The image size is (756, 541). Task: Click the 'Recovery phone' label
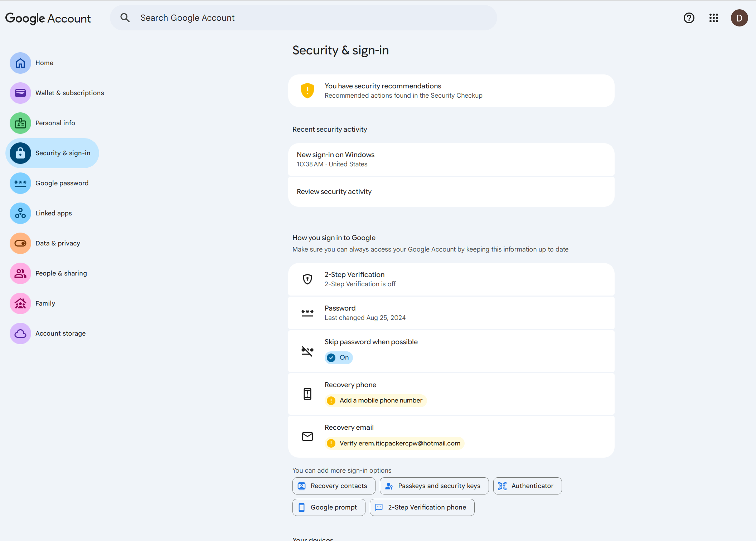click(x=350, y=385)
